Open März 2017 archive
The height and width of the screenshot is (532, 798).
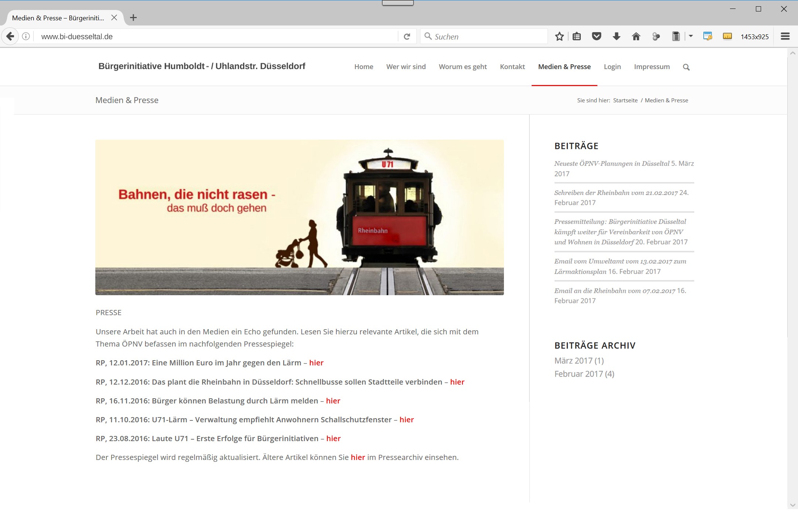[579, 361]
